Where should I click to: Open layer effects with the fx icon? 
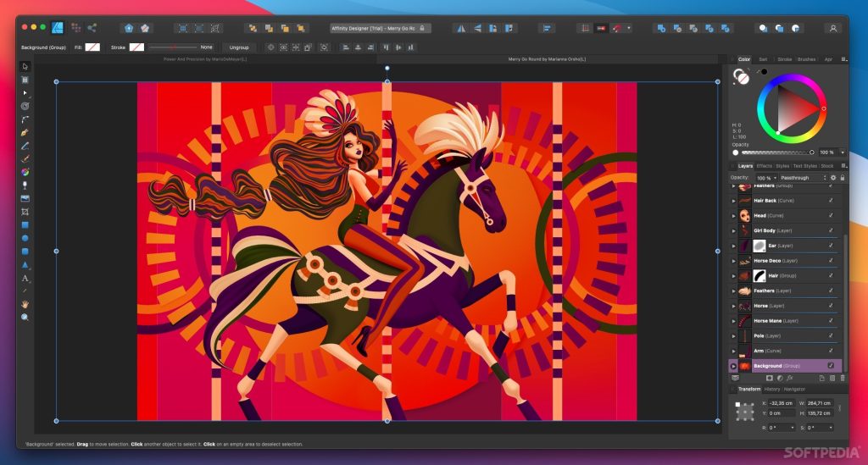[x=790, y=378]
